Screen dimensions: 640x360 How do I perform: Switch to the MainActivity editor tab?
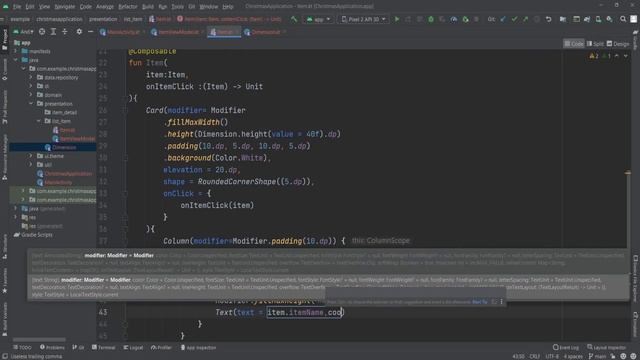[x=123, y=32]
